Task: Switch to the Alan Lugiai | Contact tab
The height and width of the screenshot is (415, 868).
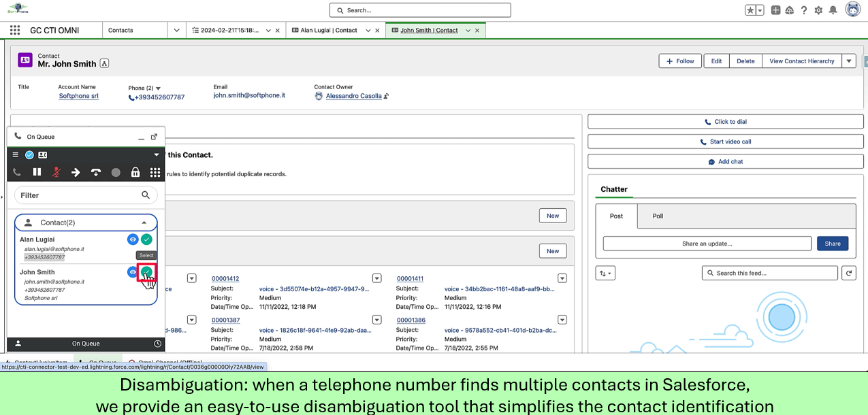Action: pos(329,31)
